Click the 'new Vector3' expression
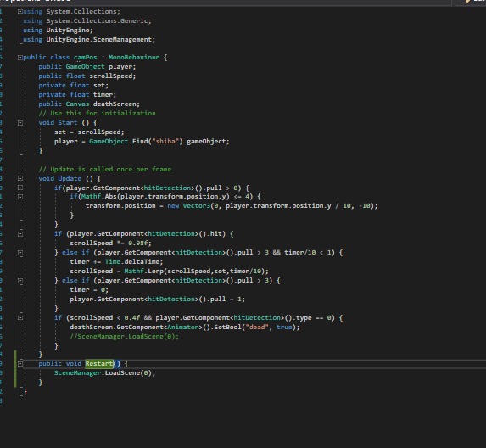Screen dimensions: 486x448 pyautogui.click(x=189, y=206)
